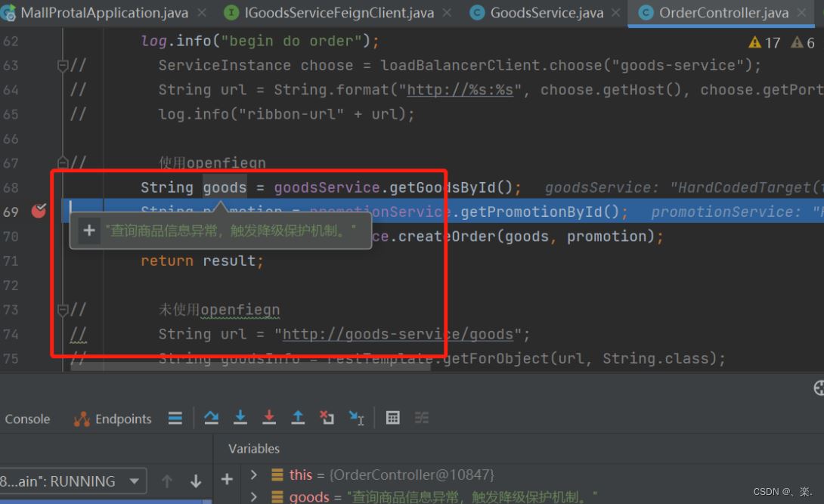Image resolution: width=824 pixels, height=504 pixels.
Task: Add a new watch with plus icon
Action: coord(226,479)
